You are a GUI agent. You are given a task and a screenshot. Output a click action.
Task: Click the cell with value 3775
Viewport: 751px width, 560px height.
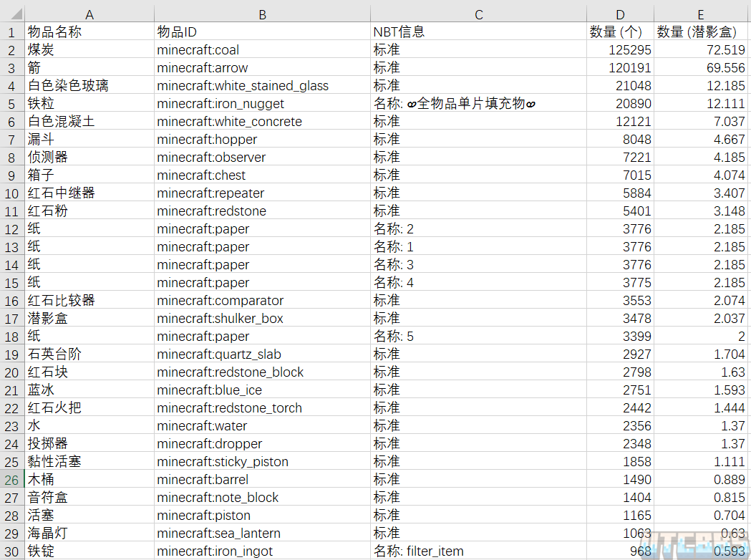[620, 282]
